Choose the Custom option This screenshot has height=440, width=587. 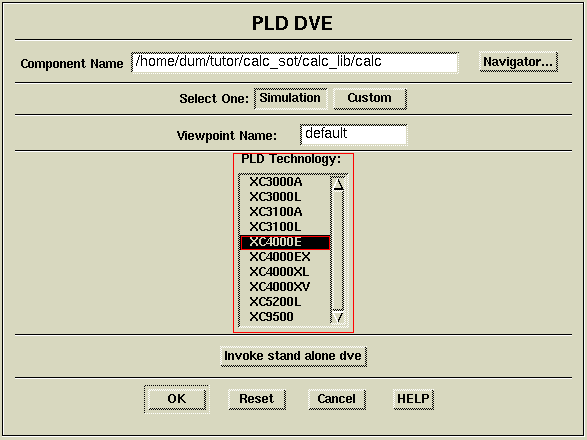[x=369, y=98]
